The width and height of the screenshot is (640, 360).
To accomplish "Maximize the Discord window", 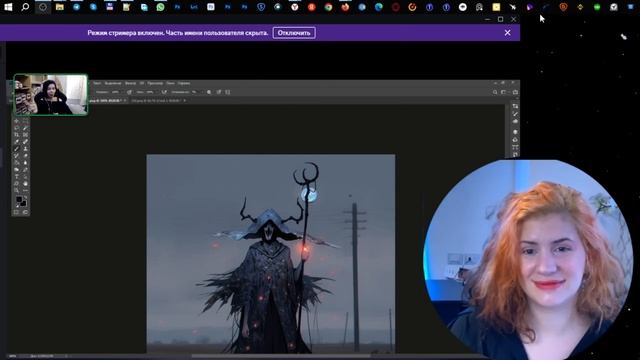I will tap(500, 19).
